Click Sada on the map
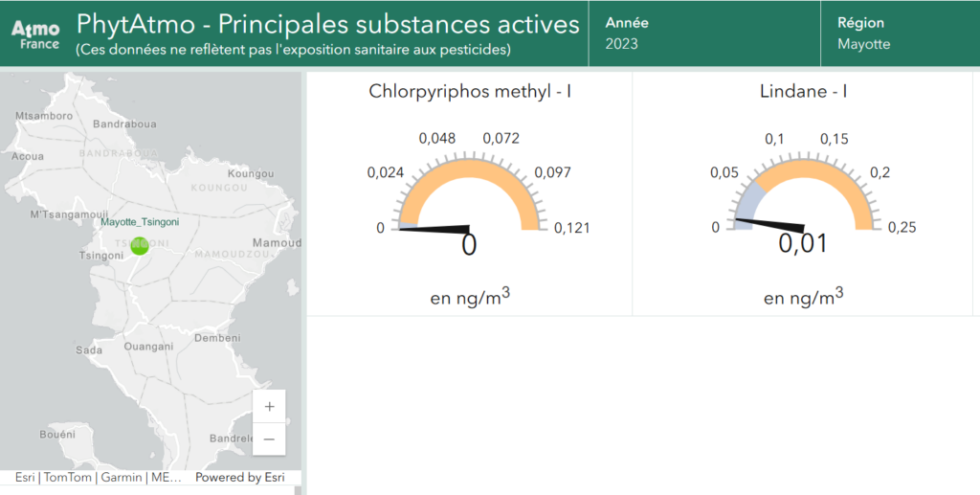The width and height of the screenshot is (980, 495). [89, 350]
